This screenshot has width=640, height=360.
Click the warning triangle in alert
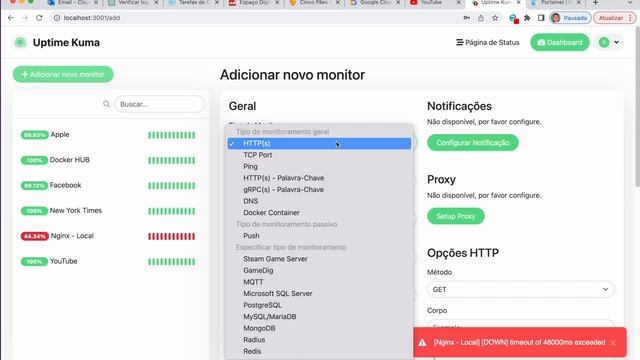[422, 342]
